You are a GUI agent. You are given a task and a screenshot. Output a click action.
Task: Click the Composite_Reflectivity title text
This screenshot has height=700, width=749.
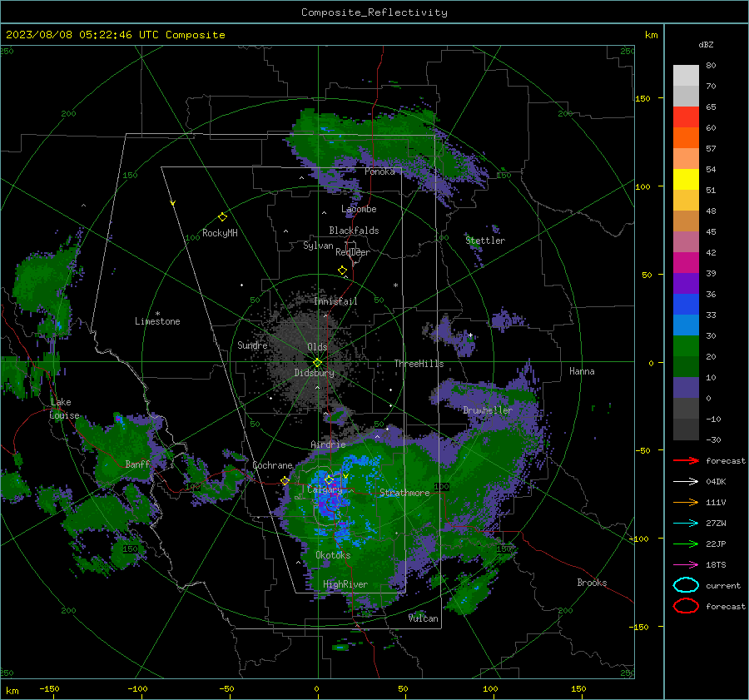pos(374,12)
